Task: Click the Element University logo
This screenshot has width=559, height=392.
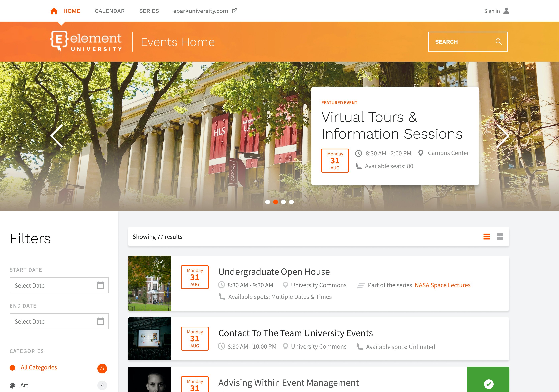Action: click(86, 42)
